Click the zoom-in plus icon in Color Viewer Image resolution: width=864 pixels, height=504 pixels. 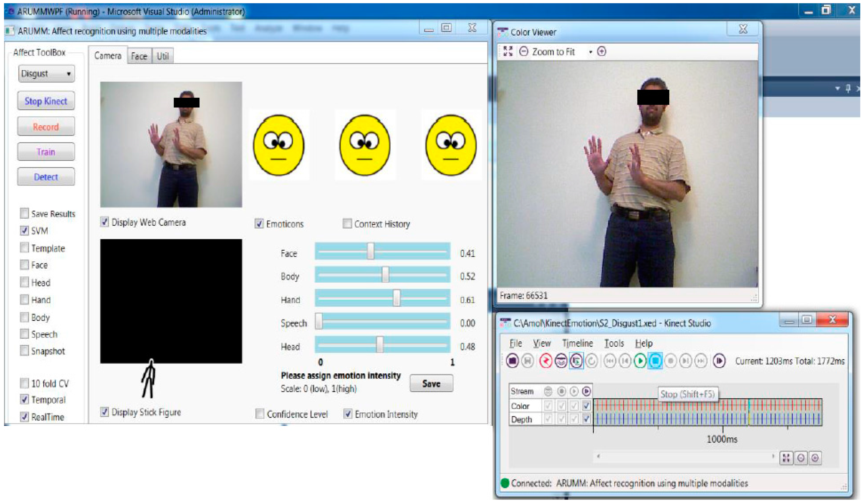pyautogui.click(x=601, y=51)
